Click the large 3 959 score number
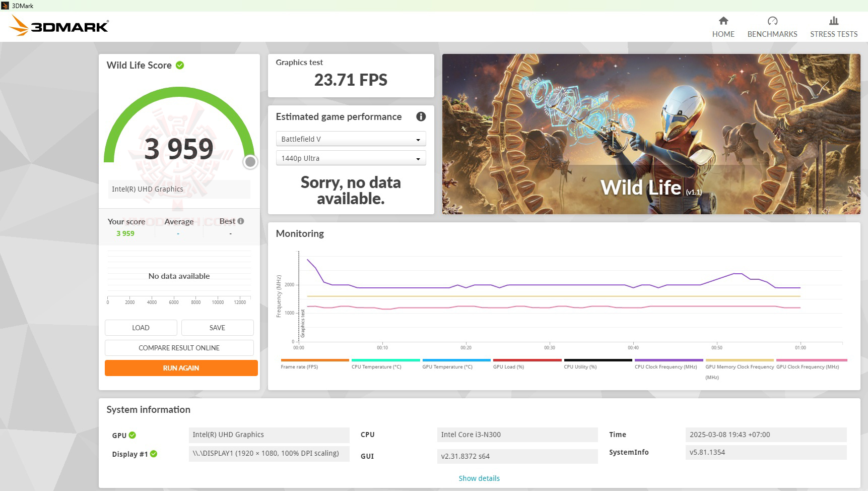Viewport: 868px width, 491px height. coord(179,149)
